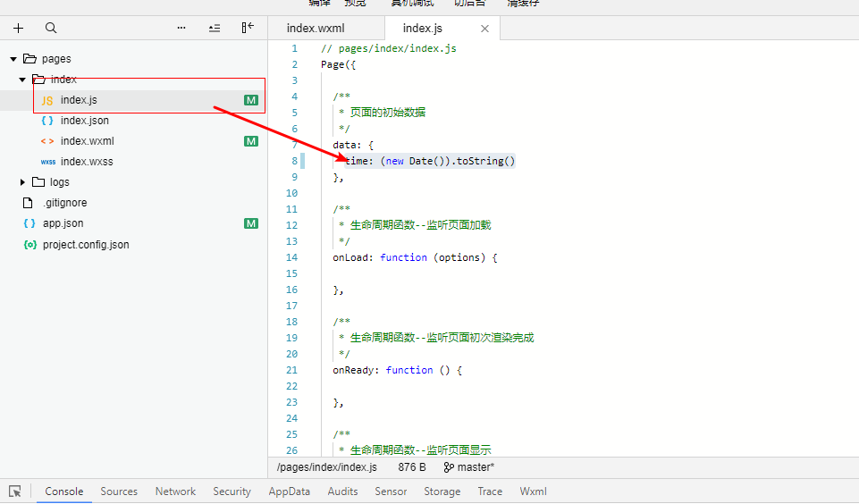Open index.json in the file tree
859x504 pixels.
[84, 121]
